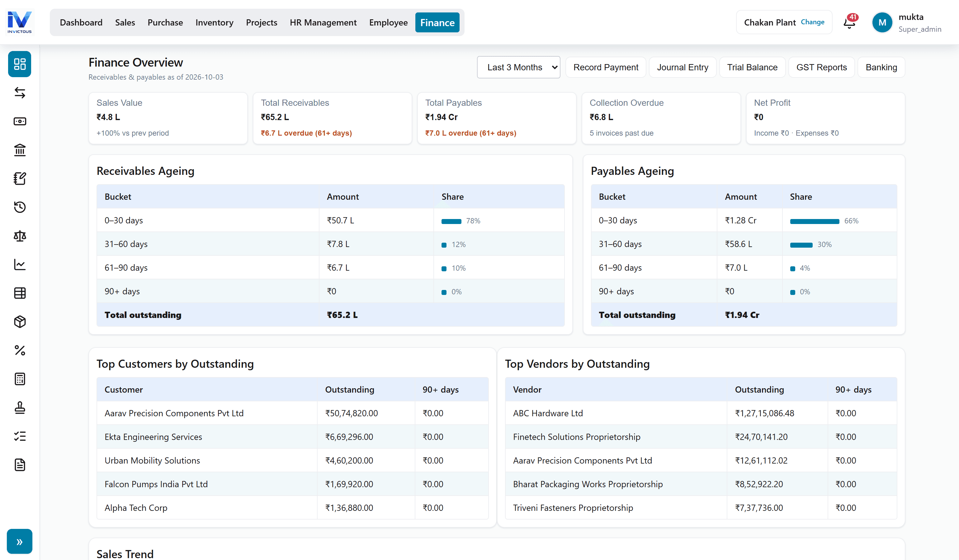This screenshot has height=560, width=959.
Task: Open the line chart sidebar icon
Action: (19, 264)
